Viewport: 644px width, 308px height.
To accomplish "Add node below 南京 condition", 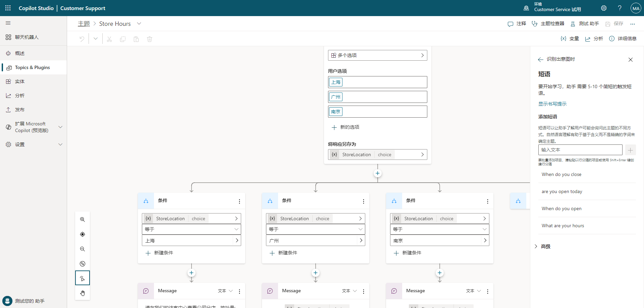I will tap(440, 273).
